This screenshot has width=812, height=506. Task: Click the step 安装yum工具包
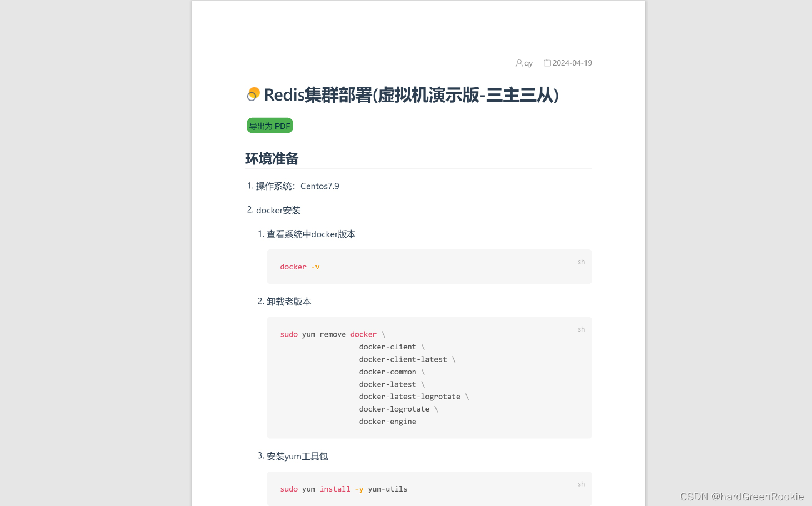297,457
